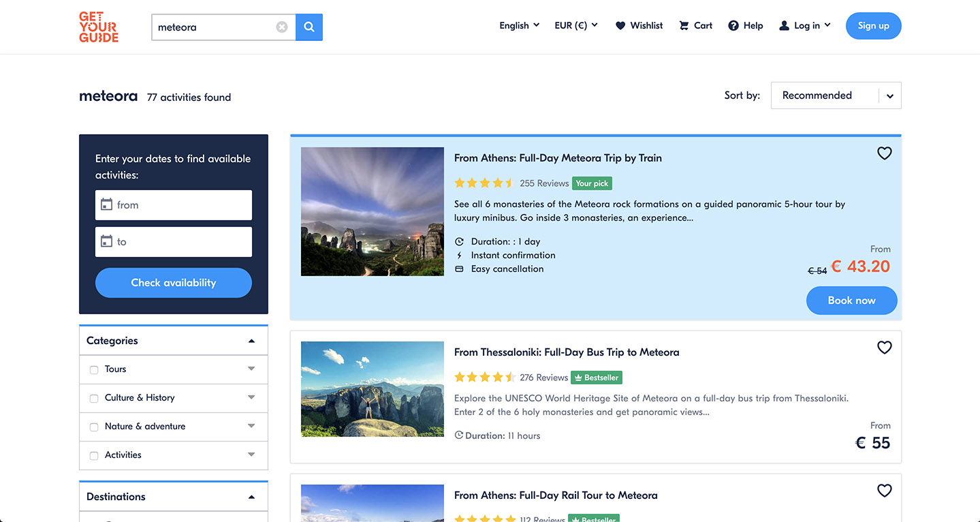Image resolution: width=980 pixels, height=522 pixels.
Task: Click the GetYourGuide logo
Action: point(99,27)
